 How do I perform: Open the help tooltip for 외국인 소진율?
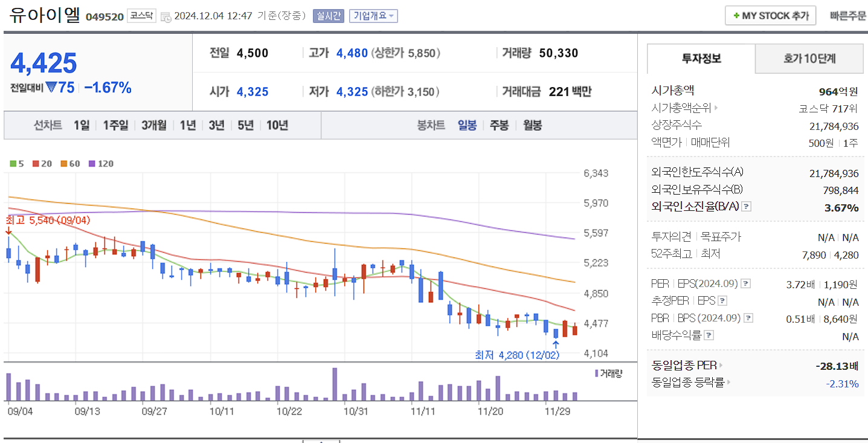coord(747,206)
